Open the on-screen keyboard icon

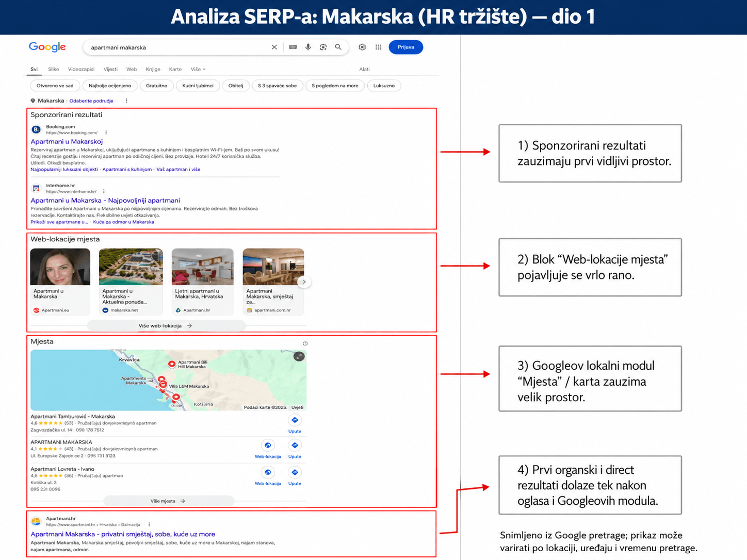(293, 47)
